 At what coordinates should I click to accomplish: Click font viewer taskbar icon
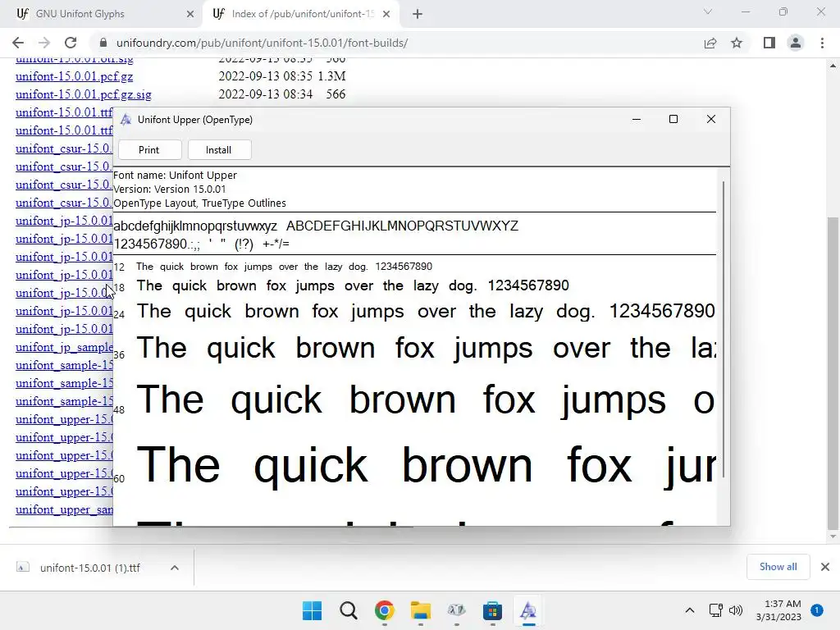tap(528, 610)
